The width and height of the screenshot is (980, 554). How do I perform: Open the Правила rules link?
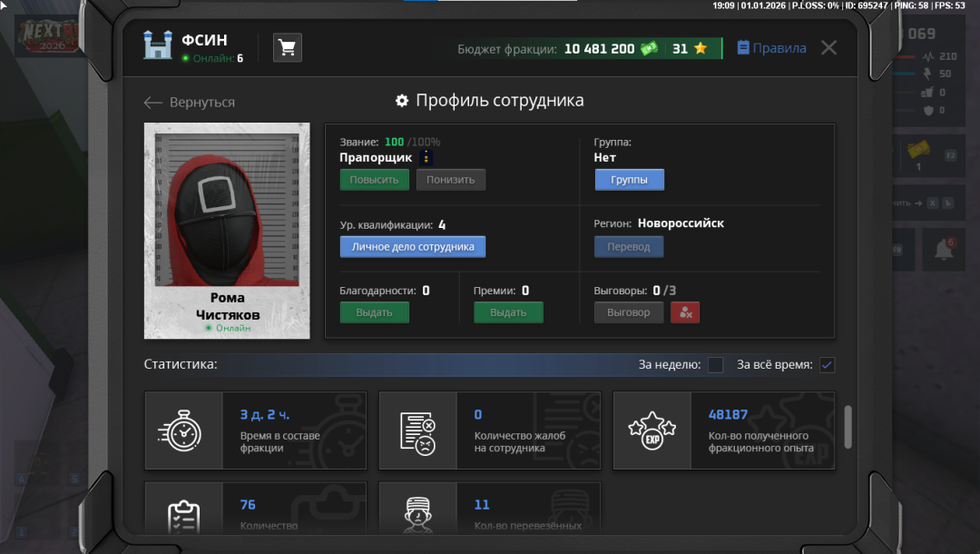[771, 48]
